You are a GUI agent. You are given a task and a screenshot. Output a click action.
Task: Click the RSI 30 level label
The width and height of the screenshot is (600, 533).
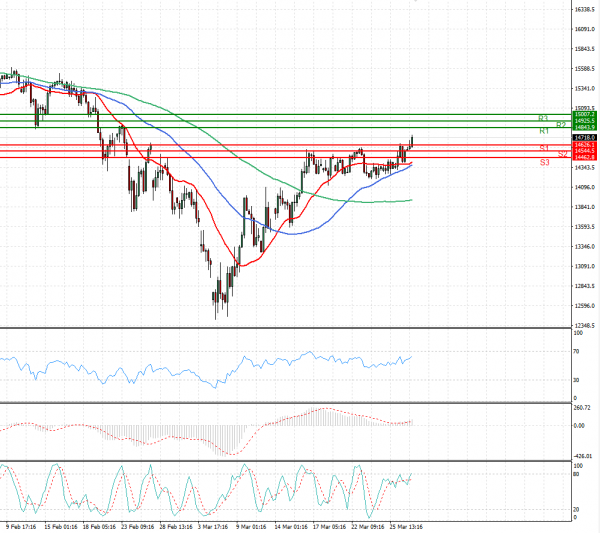pos(576,380)
